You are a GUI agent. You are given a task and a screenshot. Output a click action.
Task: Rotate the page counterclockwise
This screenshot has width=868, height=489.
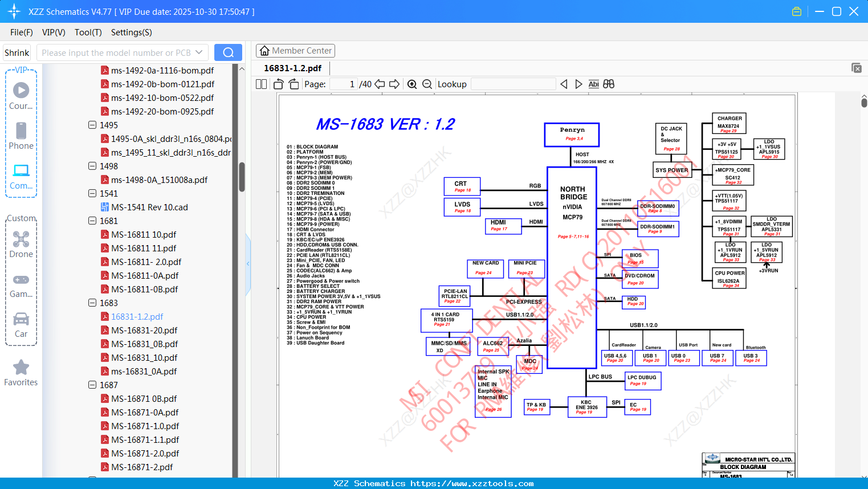point(279,84)
